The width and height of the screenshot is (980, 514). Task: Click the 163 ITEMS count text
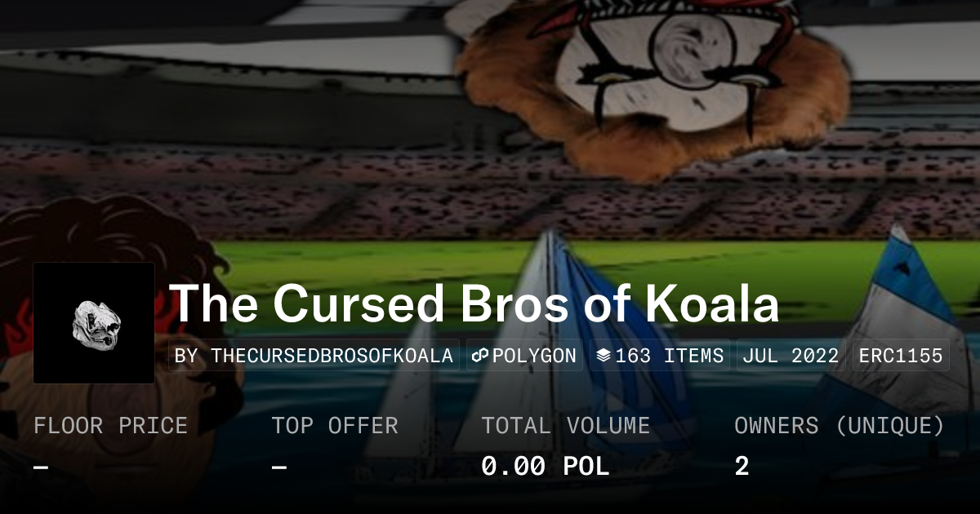point(669,356)
